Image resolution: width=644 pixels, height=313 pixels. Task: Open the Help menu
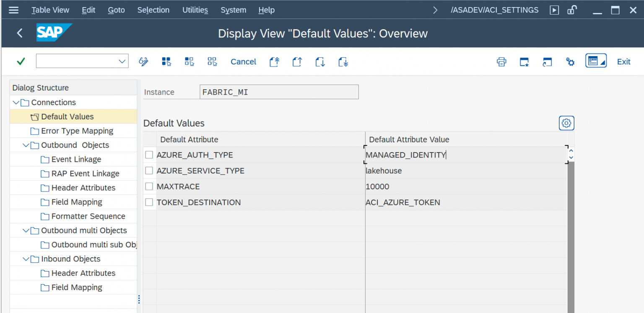[267, 10]
